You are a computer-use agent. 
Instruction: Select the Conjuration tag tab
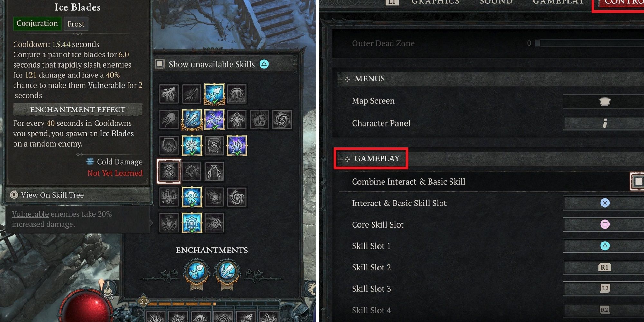tap(37, 24)
